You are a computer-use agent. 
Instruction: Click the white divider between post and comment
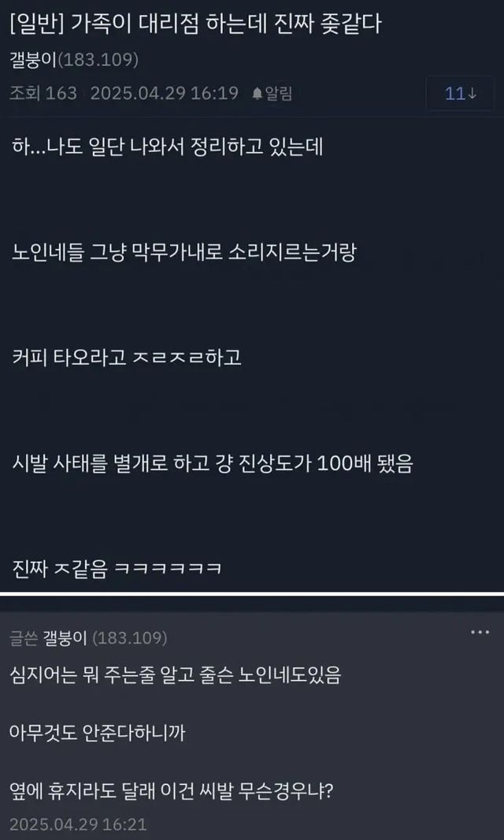click(x=252, y=593)
